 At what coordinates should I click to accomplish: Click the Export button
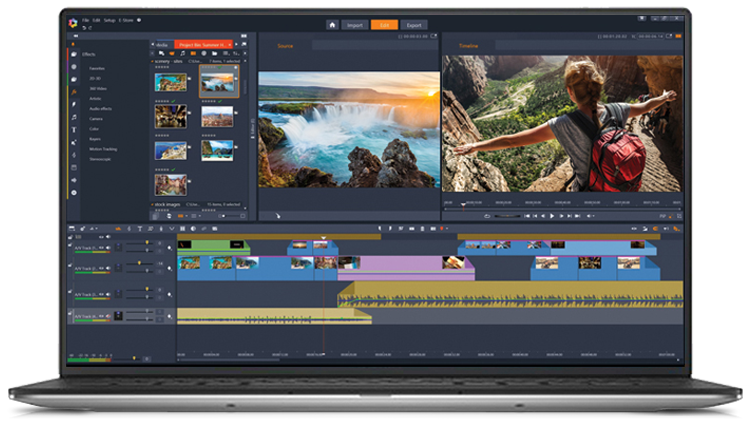click(415, 24)
